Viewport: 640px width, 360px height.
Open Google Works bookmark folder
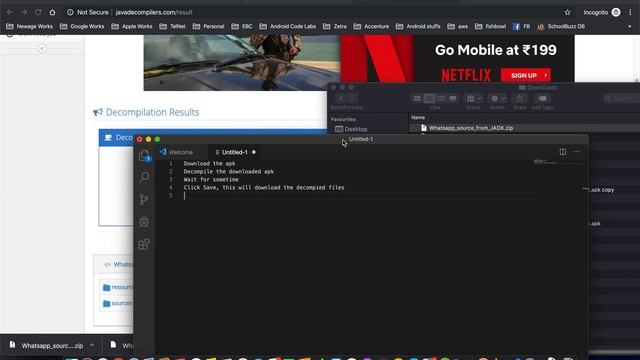click(x=82, y=26)
